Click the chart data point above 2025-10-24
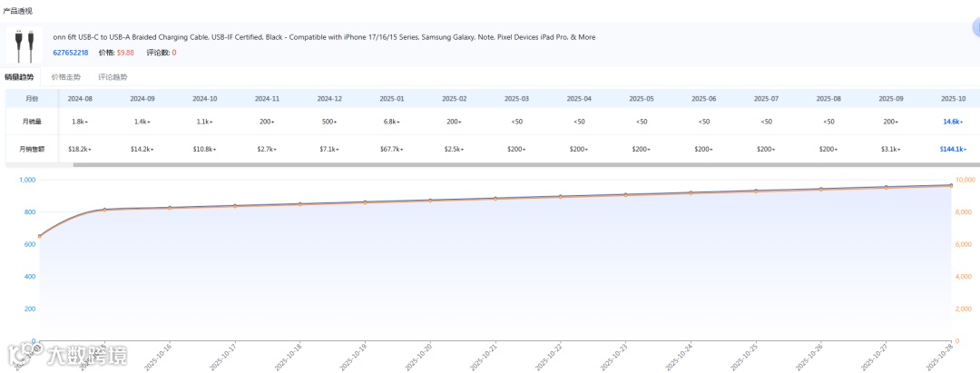The width and height of the screenshot is (980, 373). coord(690,193)
